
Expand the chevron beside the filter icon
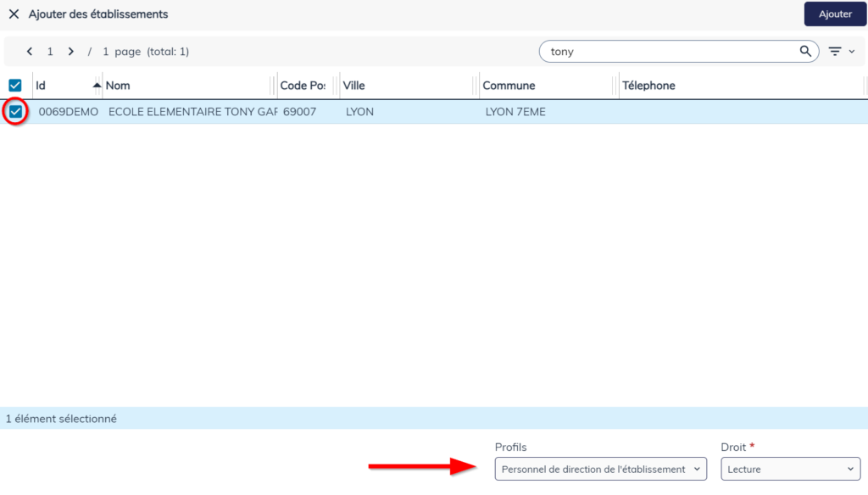850,51
